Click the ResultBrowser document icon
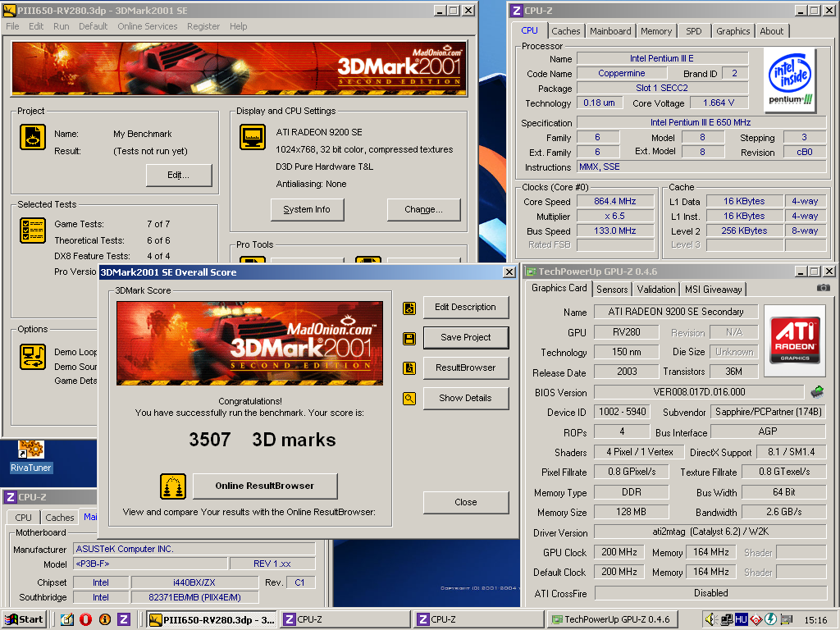Screen dimensions: 840x630 pos(409,368)
